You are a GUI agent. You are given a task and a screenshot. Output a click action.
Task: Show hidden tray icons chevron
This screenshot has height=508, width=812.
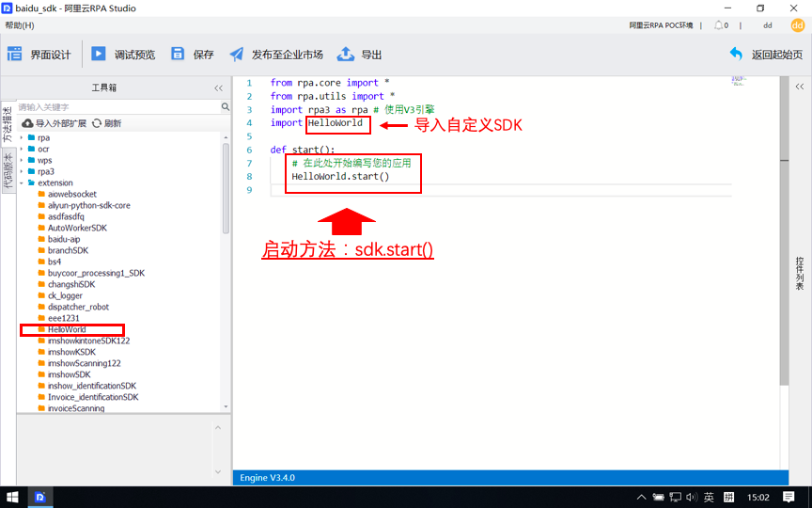(641, 498)
